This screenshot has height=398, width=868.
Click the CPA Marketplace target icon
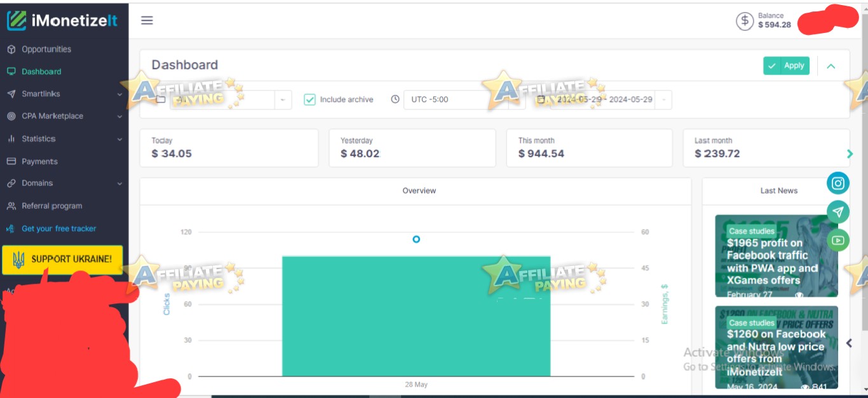tap(11, 116)
